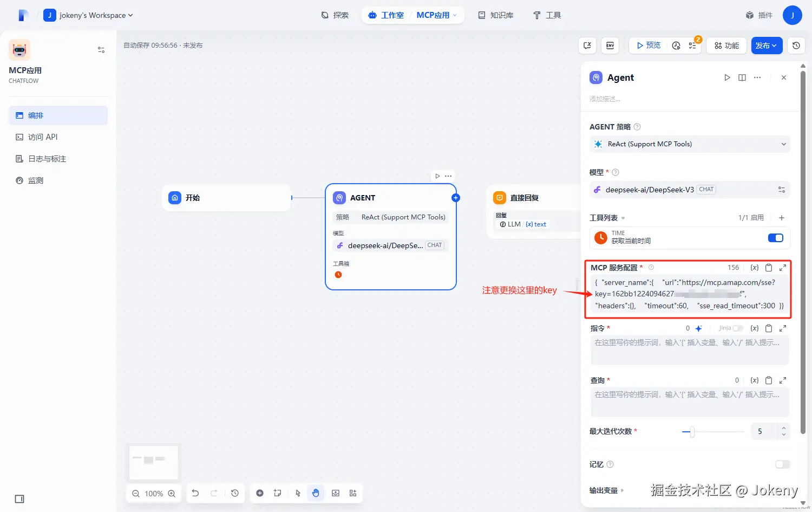Open the 插件 plugins button
812x512 pixels.
click(759, 15)
